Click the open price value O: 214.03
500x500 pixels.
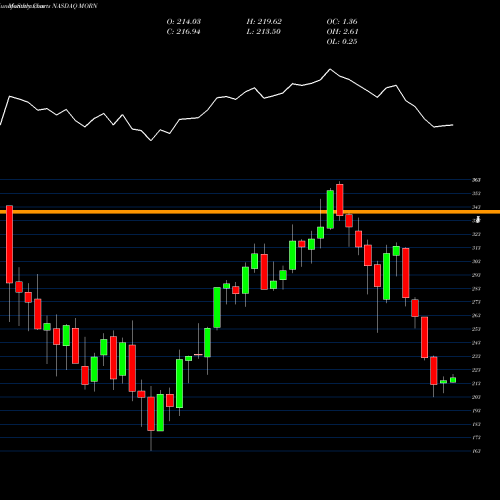pyautogui.click(x=184, y=22)
